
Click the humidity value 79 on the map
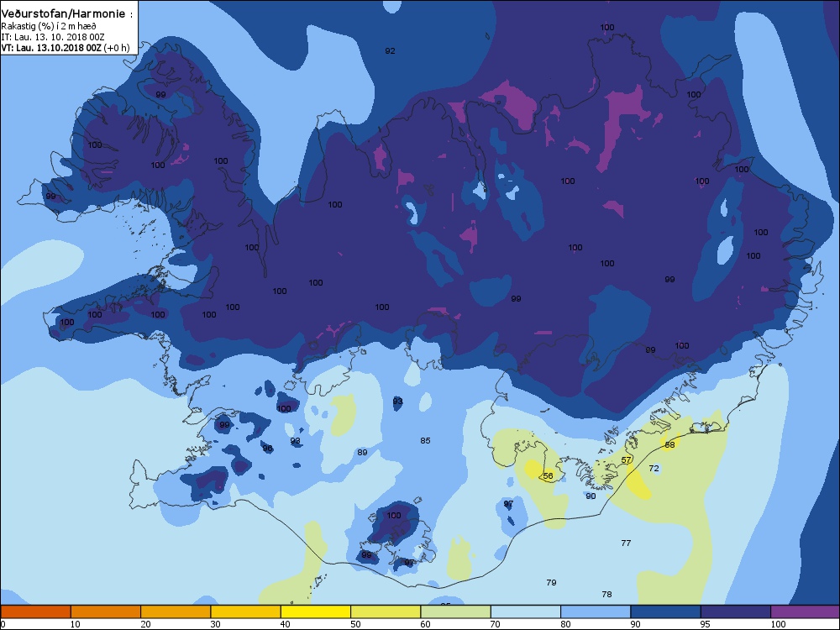click(551, 582)
